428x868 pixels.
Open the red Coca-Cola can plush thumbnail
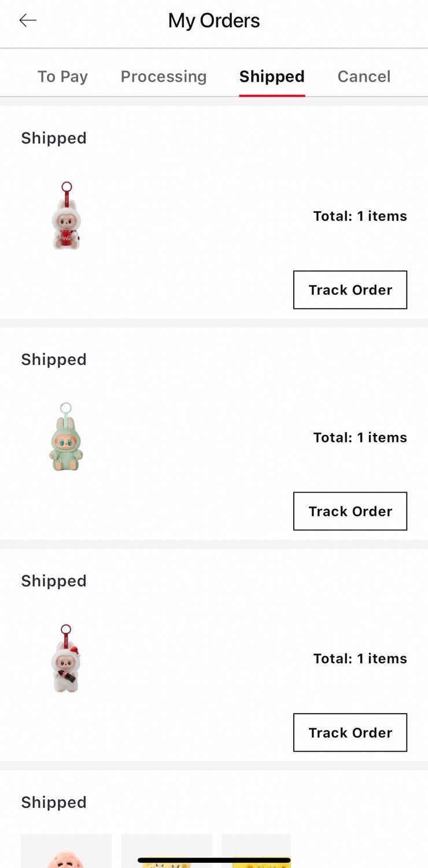click(x=66, y=216)
